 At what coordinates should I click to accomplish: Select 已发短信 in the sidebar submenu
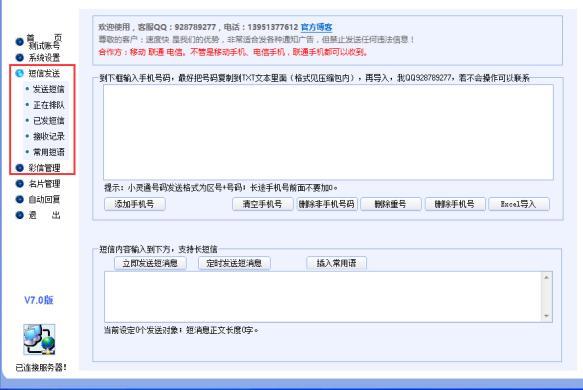49,120
